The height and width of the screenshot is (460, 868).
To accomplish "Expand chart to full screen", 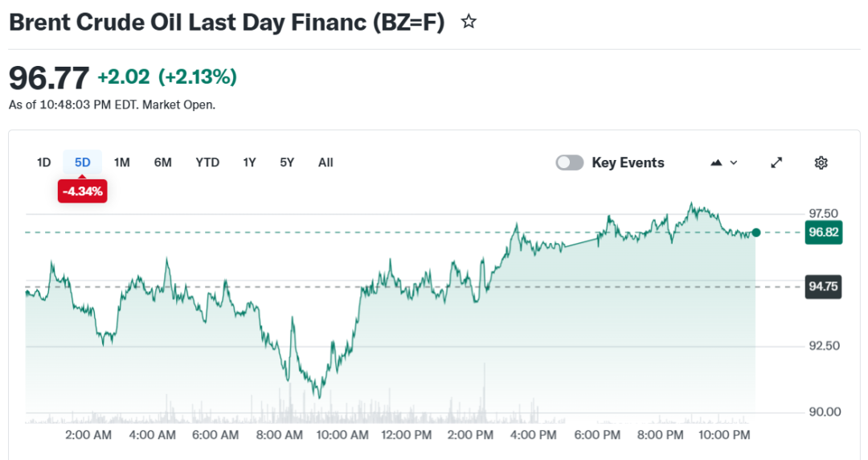I will click(x=776, y=162).
